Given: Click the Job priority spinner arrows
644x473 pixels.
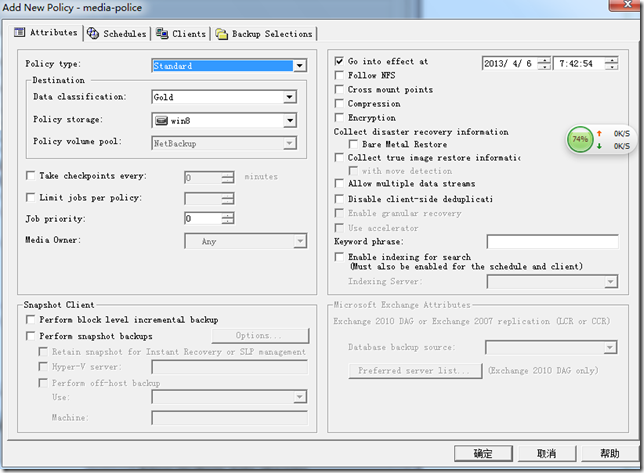Looking at the screenshot, I should tap(228, 218).
